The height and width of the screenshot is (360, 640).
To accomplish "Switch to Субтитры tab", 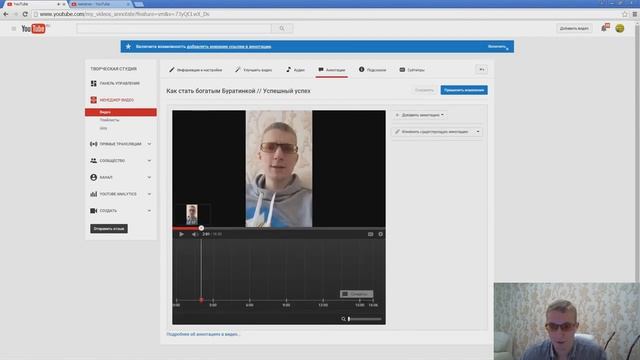I will tap(412, 70).
